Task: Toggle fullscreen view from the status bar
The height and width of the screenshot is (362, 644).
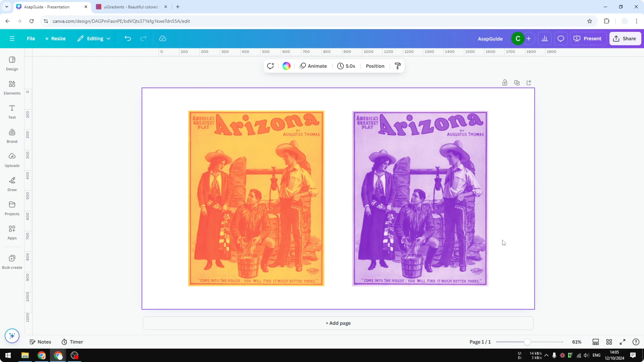Action: (623, 342)
